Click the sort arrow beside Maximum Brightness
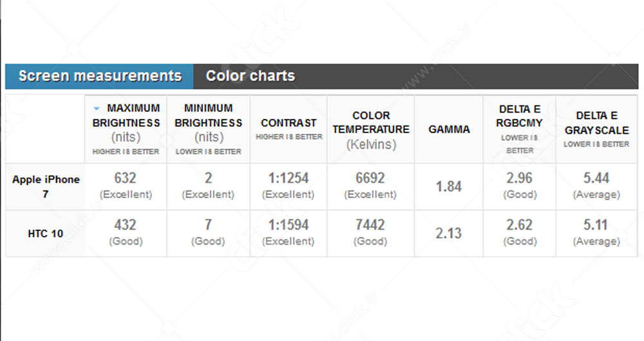Viewport: 644px width, 341px height. coord(97,108)
